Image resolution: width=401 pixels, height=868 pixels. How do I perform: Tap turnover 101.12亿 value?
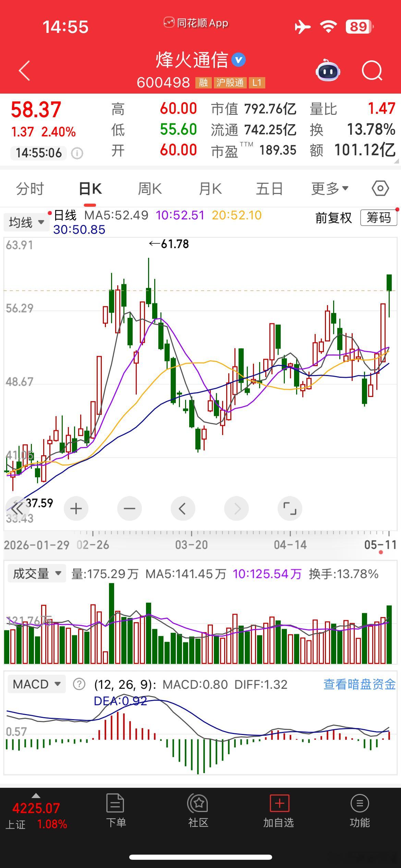[x=365, y=150]
